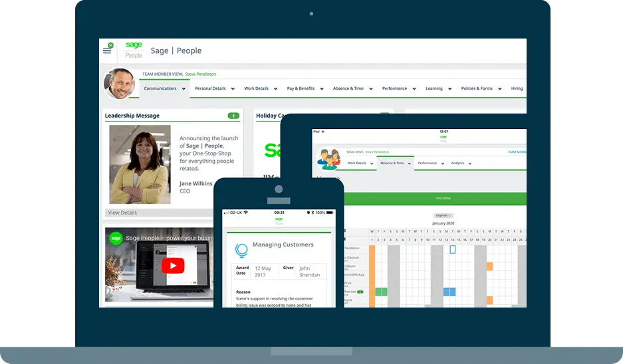The image size is (623, 364).
Task: Expand the tablet Work Details dropdown arrow
Action: tap(372, 163)
